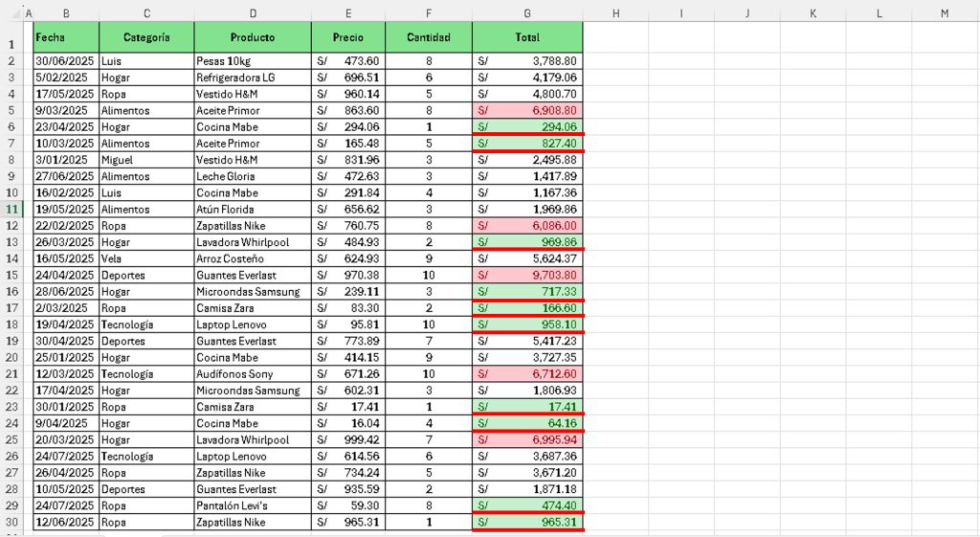Select the green total cell 958.10
Viewport: 980px width, 537px height.
527,324
